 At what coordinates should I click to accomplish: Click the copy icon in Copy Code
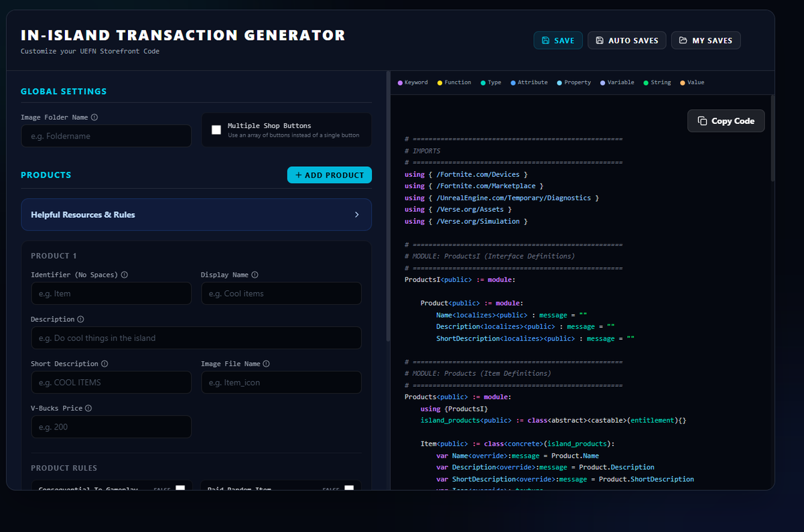pos(702,121)
